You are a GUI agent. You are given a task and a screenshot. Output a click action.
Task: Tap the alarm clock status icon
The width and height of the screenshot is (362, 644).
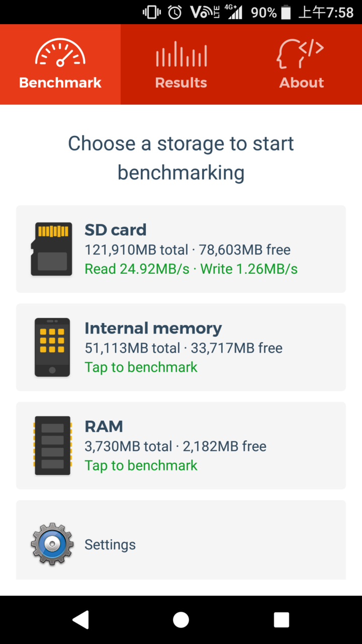point(175,12)
